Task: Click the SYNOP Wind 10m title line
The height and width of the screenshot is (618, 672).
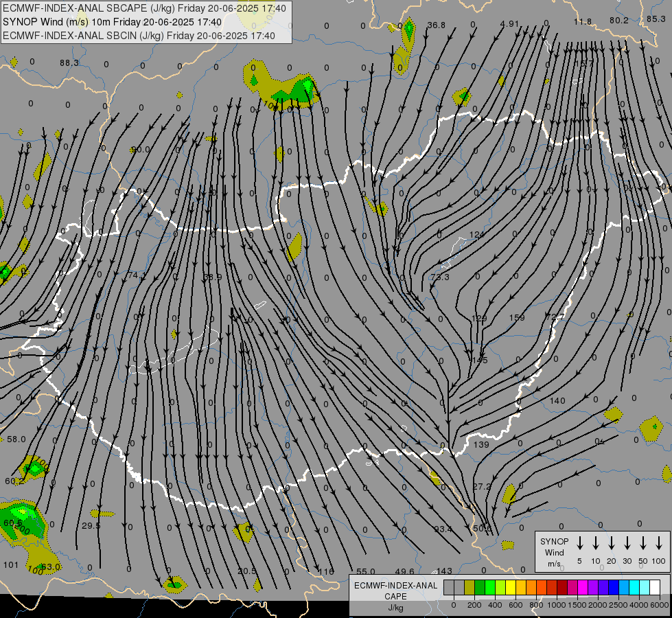Action: (x=112, y=22)
